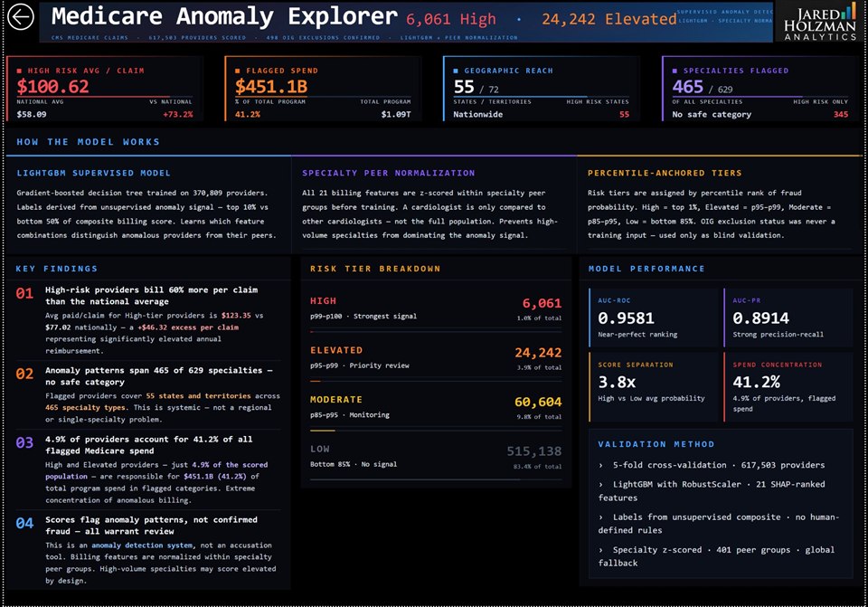Click the 515,138 low tier count
This screenshot has height=607, width=868.
(533, 451)
